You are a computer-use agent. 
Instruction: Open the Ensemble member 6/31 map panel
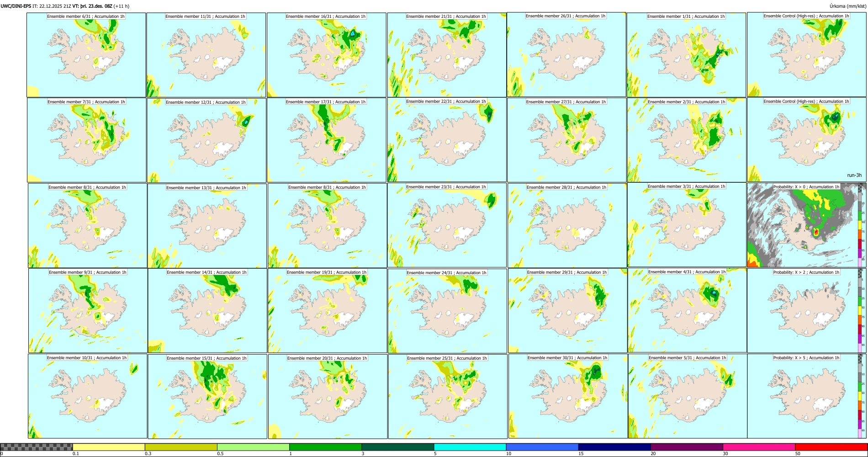coord(86,55)
